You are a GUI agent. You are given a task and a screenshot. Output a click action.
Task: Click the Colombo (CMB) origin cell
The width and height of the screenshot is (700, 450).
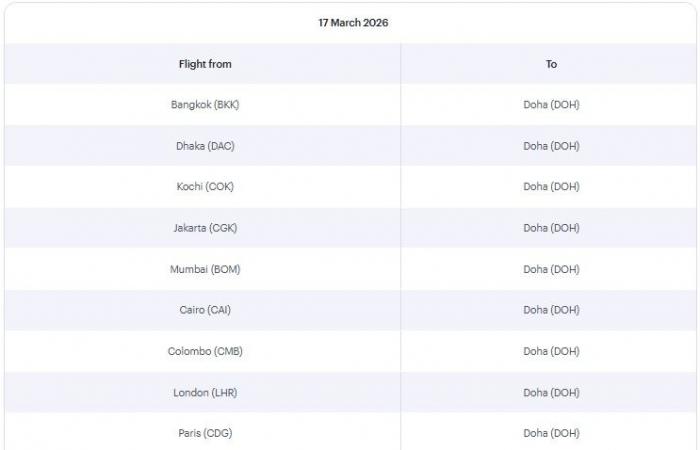pos(205,351)
